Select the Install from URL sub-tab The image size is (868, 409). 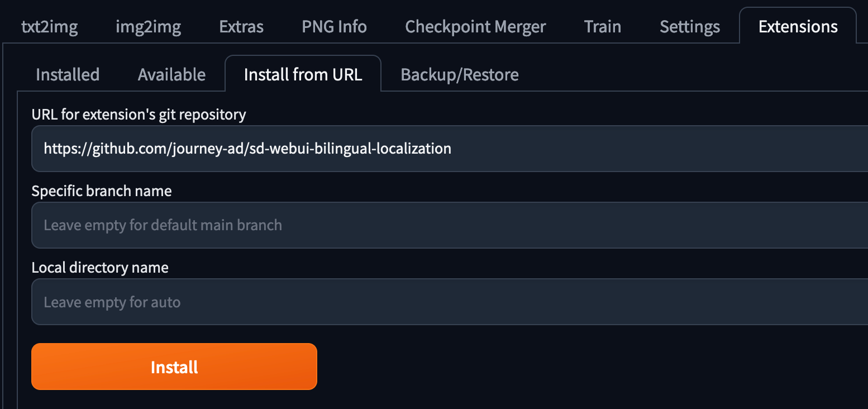tap(303, 74)
